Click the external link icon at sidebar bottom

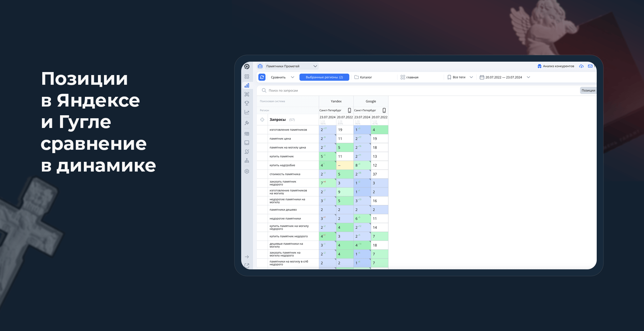coord(247,266)
